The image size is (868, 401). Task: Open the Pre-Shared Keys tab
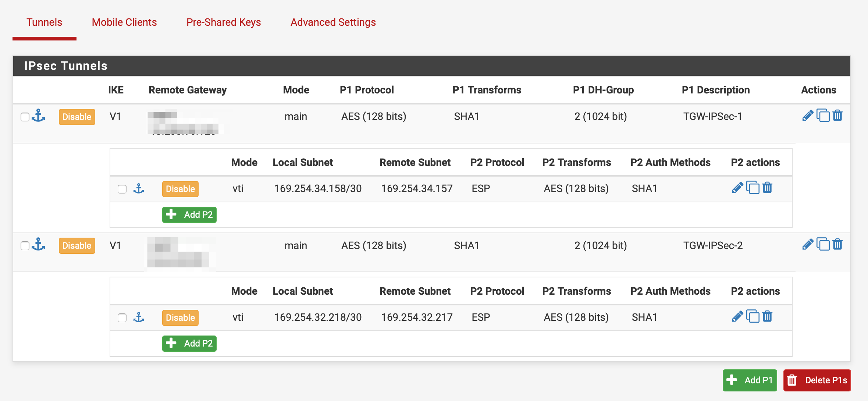pyautogui.click(x=224, y=22)
